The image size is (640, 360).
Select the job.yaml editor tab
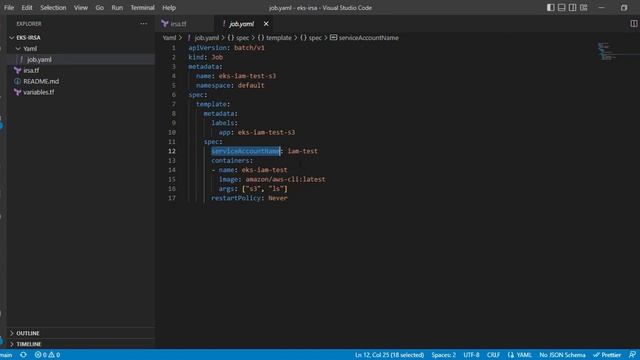241,24
